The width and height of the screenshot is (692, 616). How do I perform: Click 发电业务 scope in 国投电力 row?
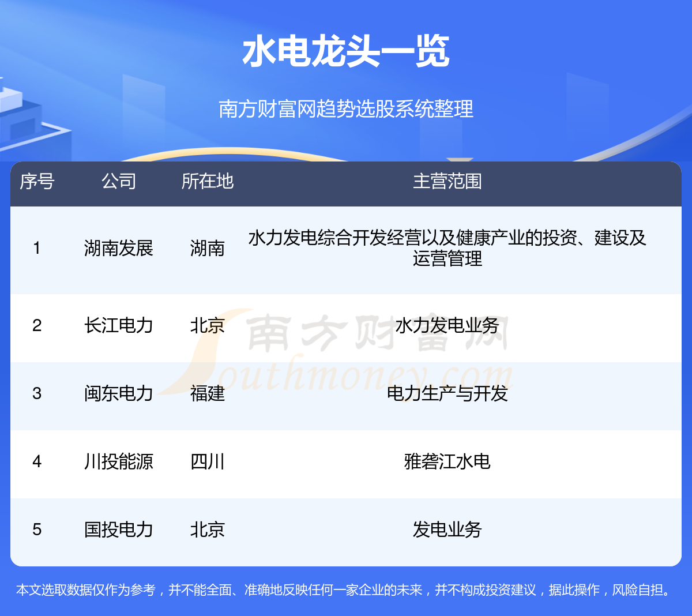pos(447,529)
